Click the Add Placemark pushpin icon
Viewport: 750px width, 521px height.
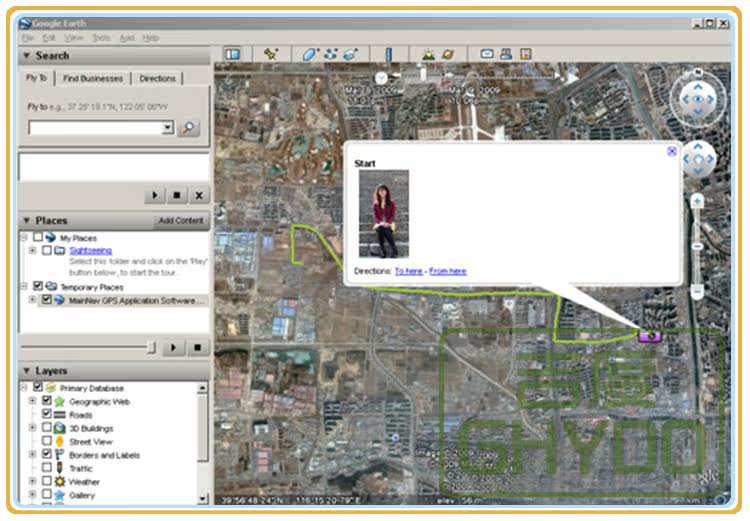click(271, 54)
